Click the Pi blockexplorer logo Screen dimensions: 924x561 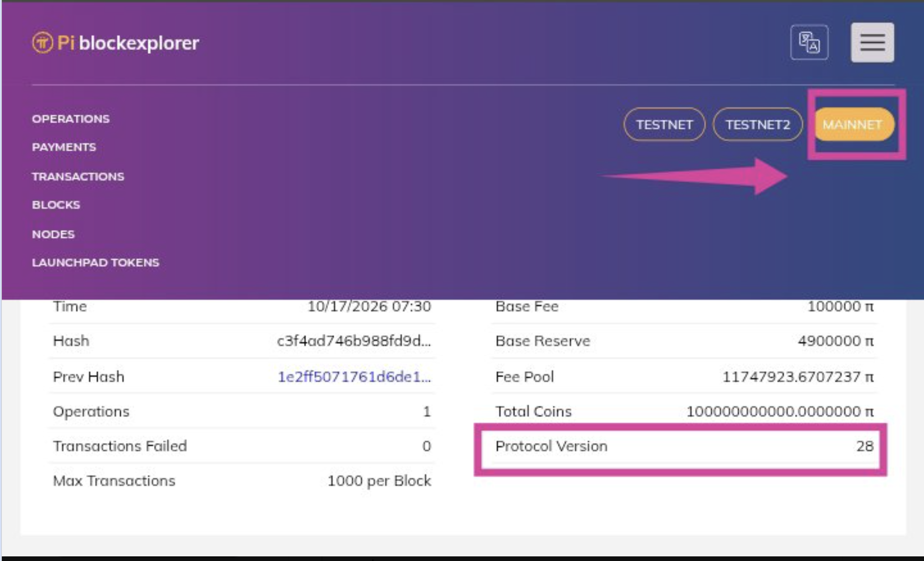[x=116, y=43]
